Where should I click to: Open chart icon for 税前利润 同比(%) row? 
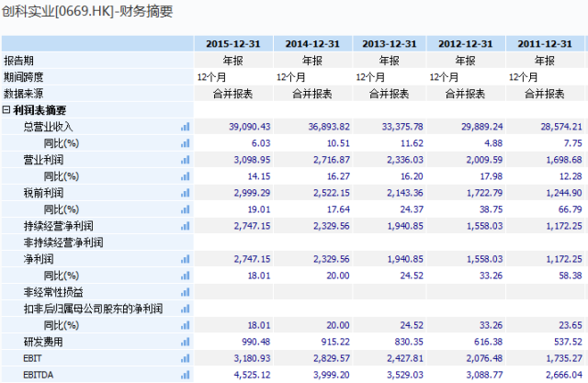click(186, 209)
